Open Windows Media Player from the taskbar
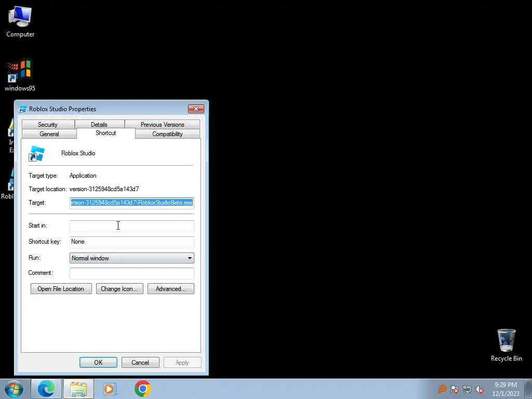 (110, 389)
